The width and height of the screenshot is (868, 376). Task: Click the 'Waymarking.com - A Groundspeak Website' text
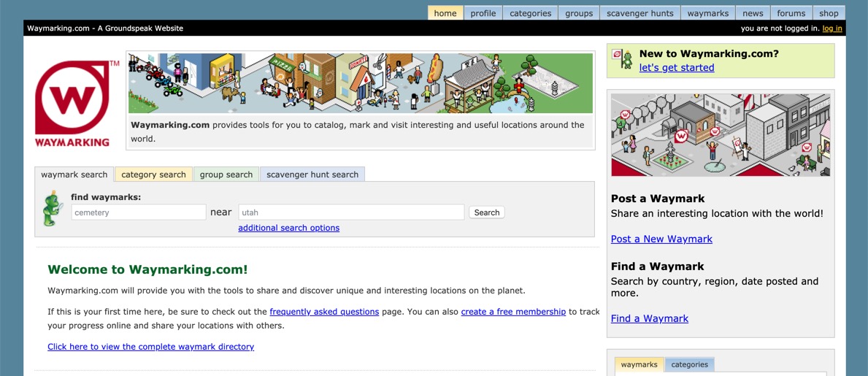click(x=105, y=28)
